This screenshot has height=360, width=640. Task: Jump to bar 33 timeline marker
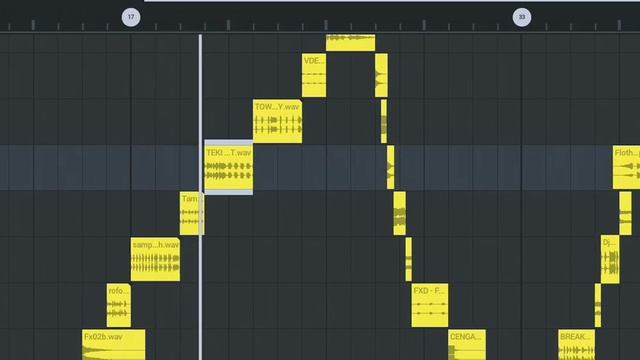point(522,17)
